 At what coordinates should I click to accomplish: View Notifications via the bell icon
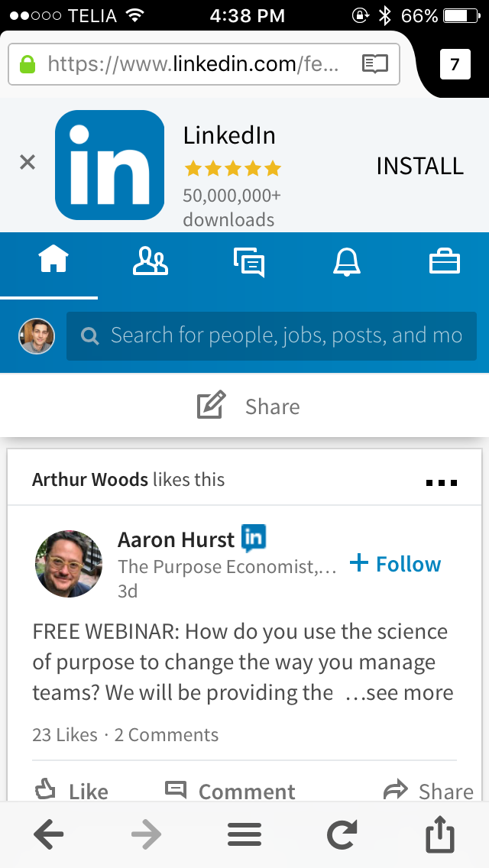tap(347, 262)
